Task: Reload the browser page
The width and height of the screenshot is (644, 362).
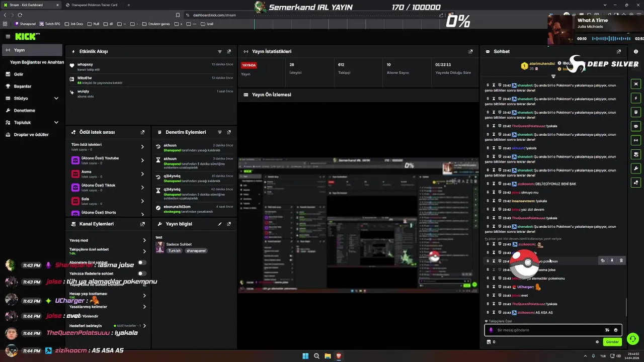Action: click(x=20, y=15)
